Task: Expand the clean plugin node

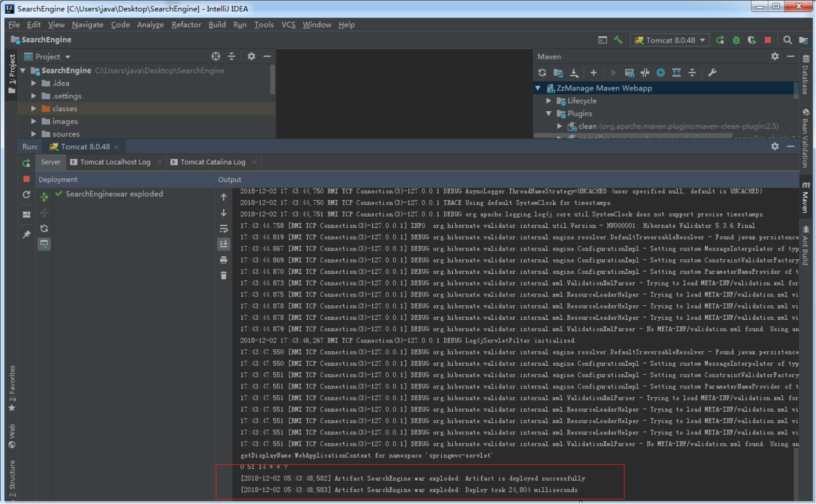Action: (560, 126)
